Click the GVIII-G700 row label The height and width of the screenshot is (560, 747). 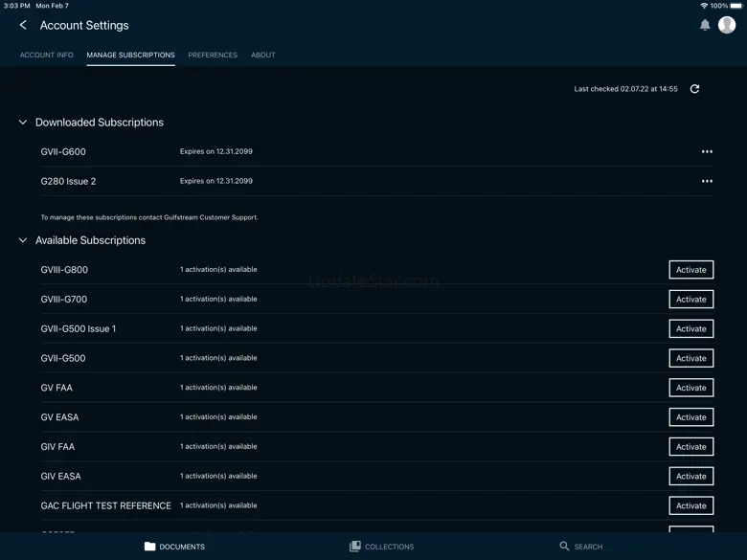(x=64, y=300)
